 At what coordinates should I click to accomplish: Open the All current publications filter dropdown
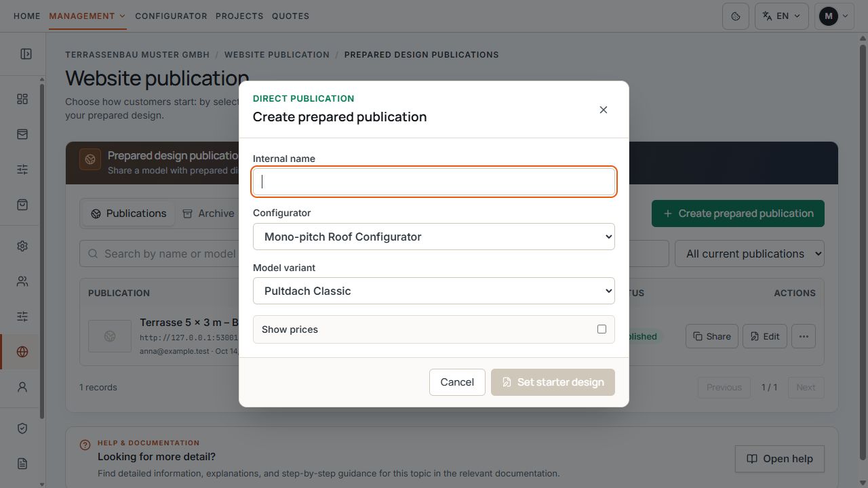[x=749, y=253]
